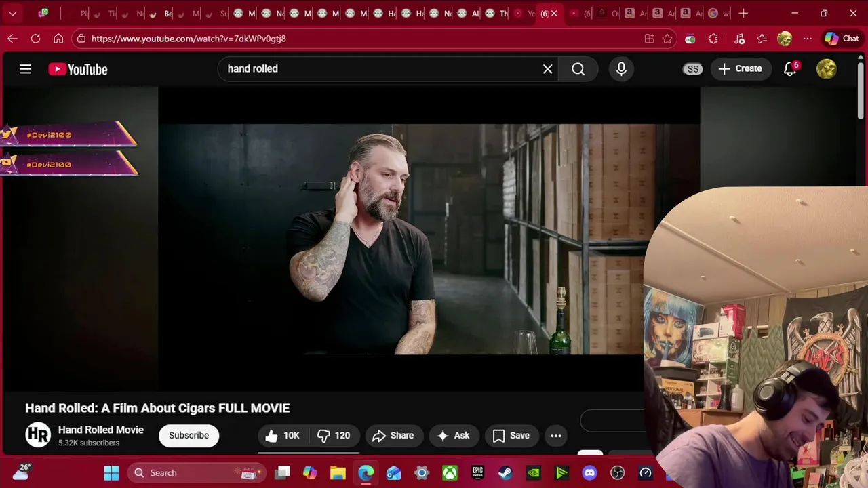Open the Edge profile picture in toolbar

785,39
